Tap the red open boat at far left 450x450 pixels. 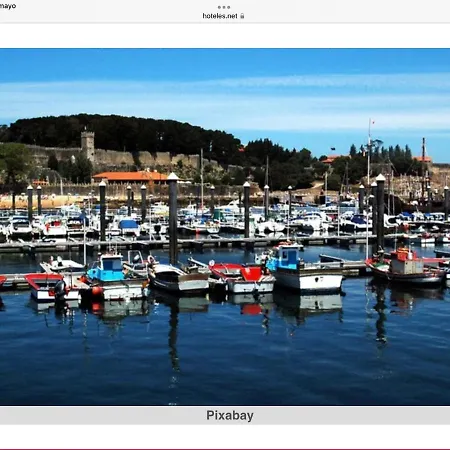(52, 287)
